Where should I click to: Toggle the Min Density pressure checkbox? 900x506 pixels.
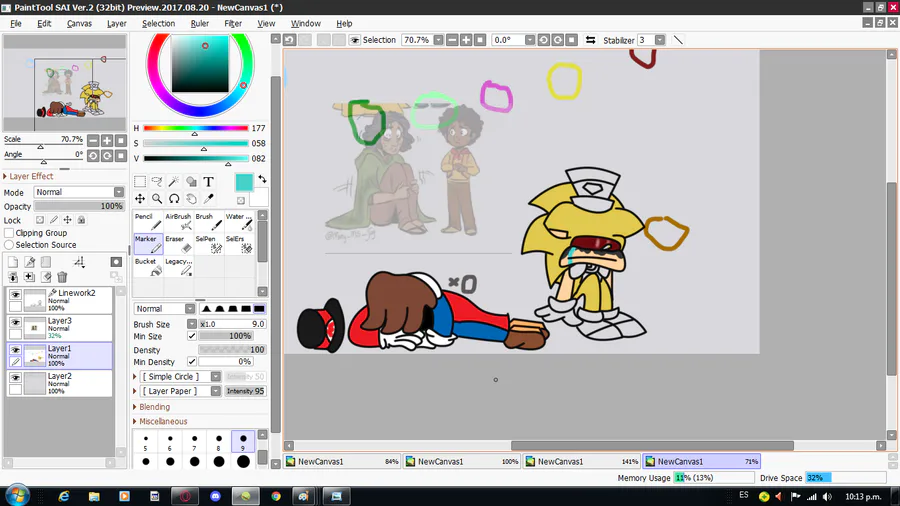(x=192, y=361)
